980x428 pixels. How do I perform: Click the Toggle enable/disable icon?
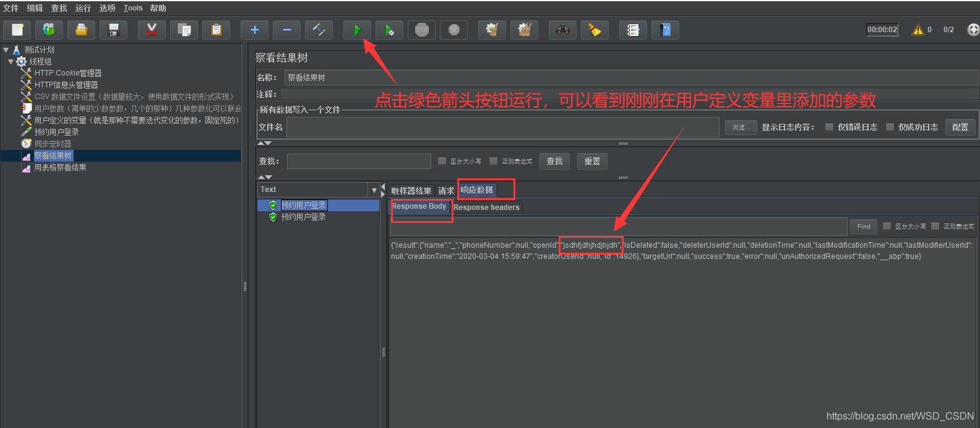[319, 30]
